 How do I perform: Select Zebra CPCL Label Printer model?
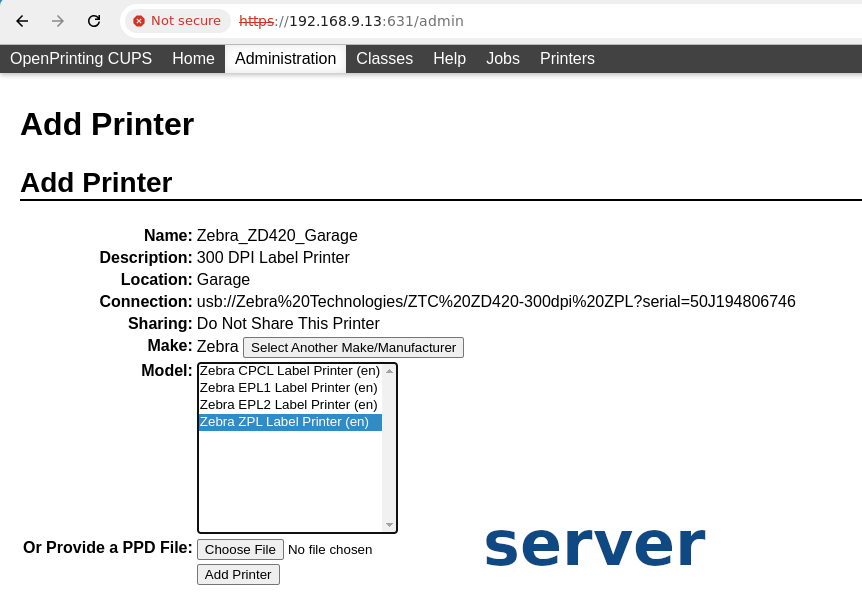[289, 371]
